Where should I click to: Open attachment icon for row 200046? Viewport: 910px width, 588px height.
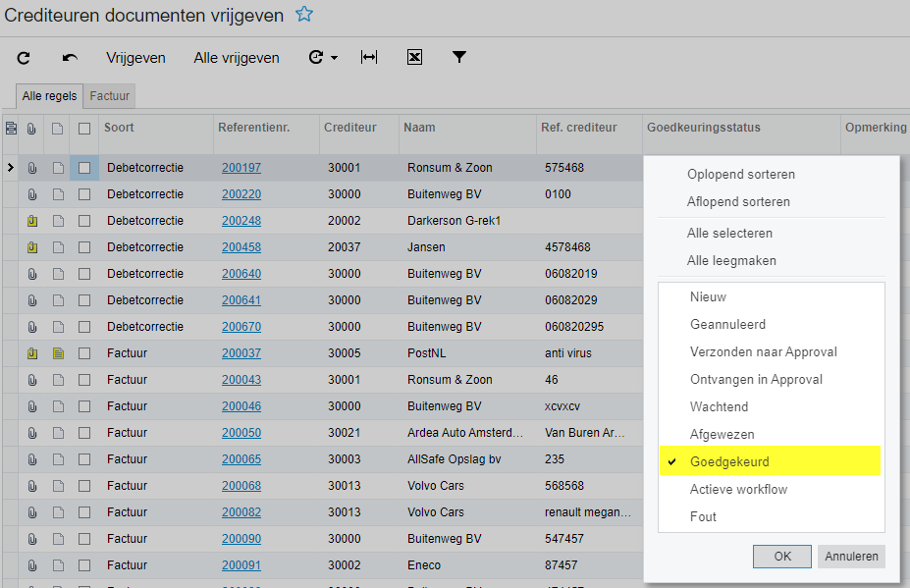pyautogui.click(x=32, y=406)
